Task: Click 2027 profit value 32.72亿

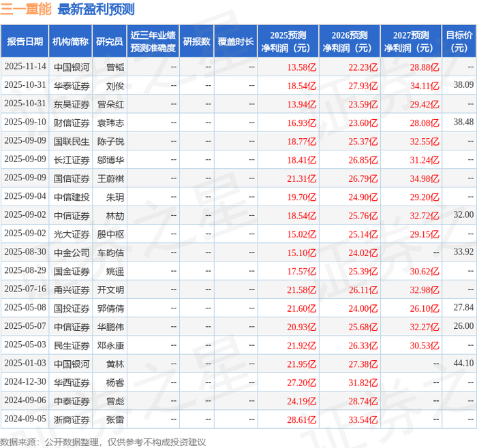Action: coord(425,216)
